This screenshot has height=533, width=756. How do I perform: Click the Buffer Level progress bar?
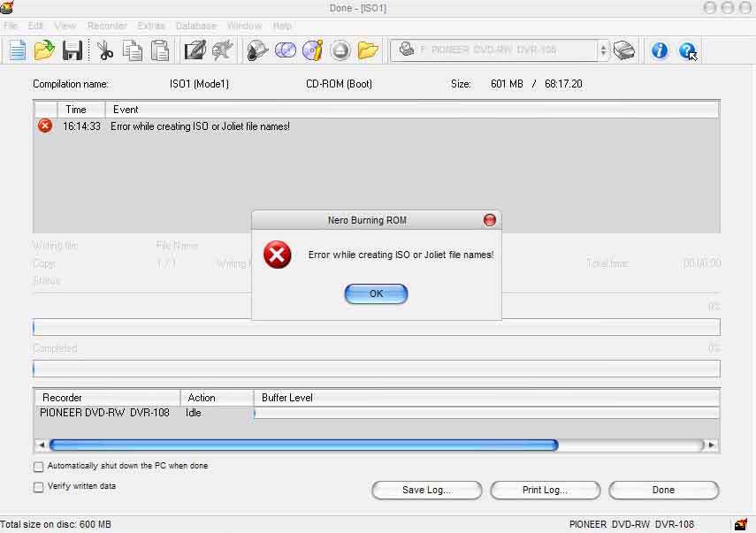click(x=486, y=413)
